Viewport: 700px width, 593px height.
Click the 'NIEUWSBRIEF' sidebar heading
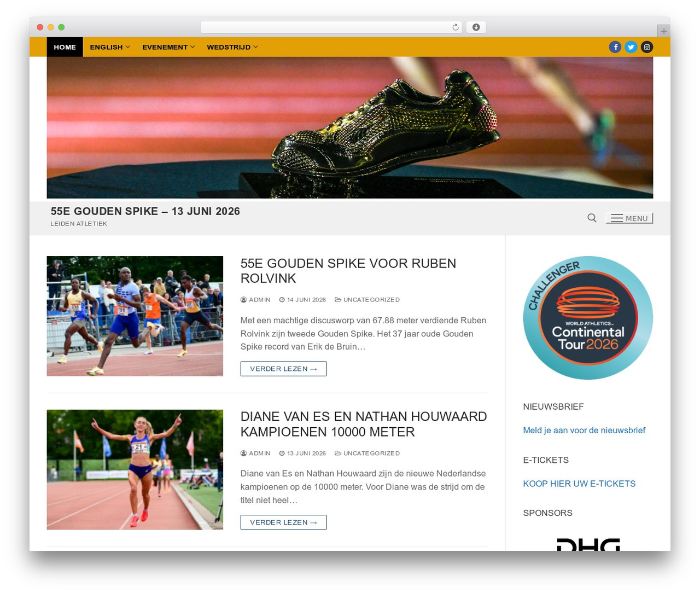[x=553, y=406]
